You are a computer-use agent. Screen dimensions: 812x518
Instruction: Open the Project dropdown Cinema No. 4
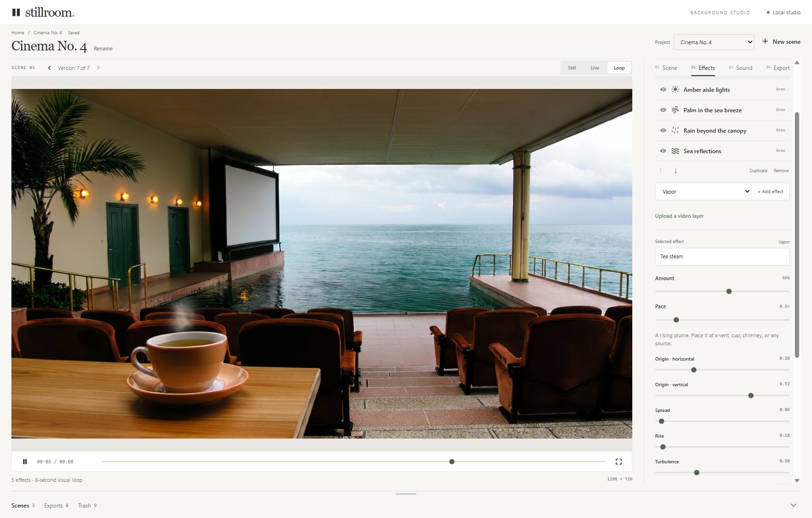714,42
